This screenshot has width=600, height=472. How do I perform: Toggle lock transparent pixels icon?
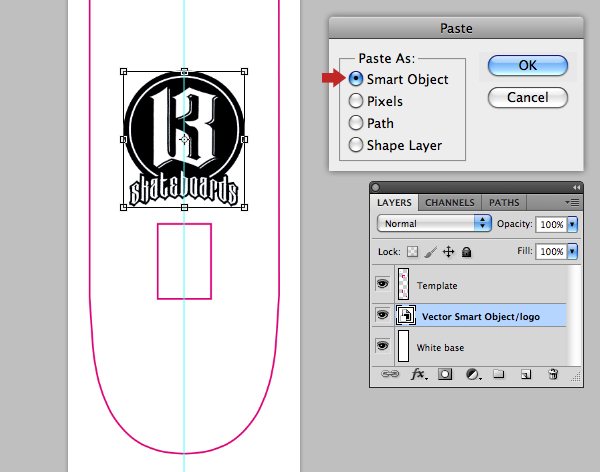(412, 252)
